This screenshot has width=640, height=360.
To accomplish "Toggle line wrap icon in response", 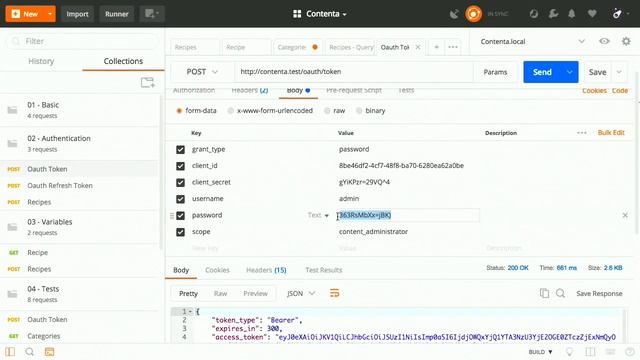I will click(x=334, y=293).
